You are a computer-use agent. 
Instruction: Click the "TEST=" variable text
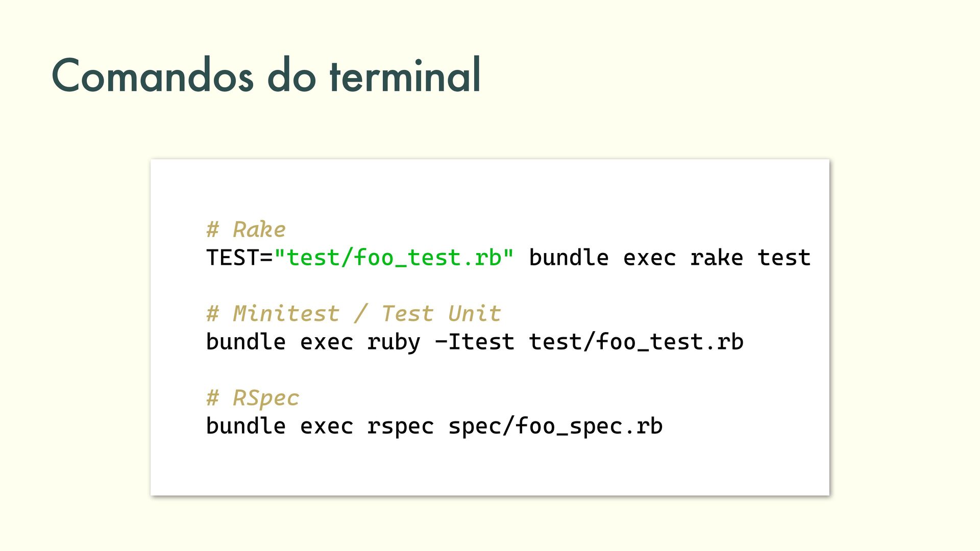point(239,258)
